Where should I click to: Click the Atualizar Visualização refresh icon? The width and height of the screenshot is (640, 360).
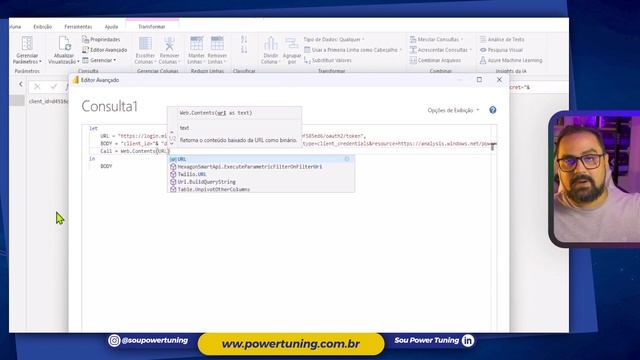(64, 44)
